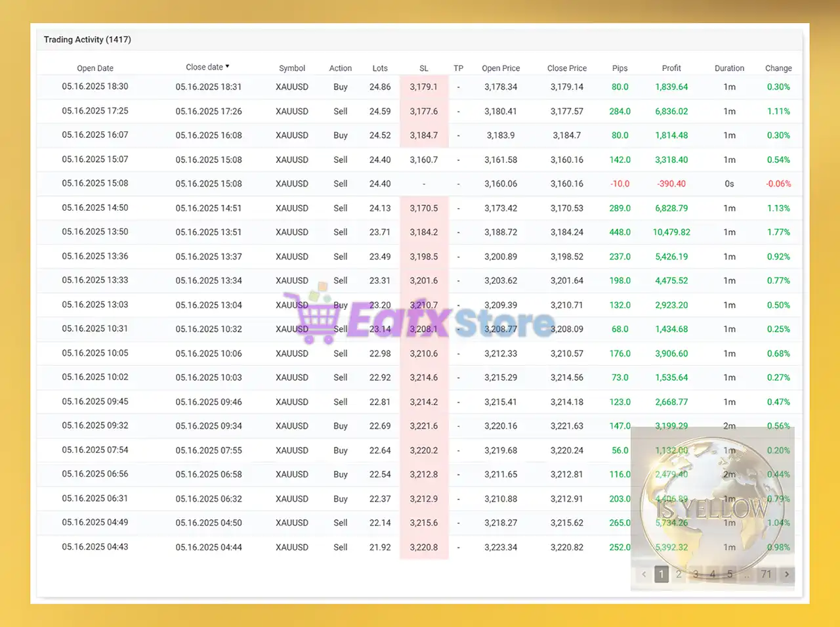
Task: Click lots value 24.86
Action: (x=380, y=87)
